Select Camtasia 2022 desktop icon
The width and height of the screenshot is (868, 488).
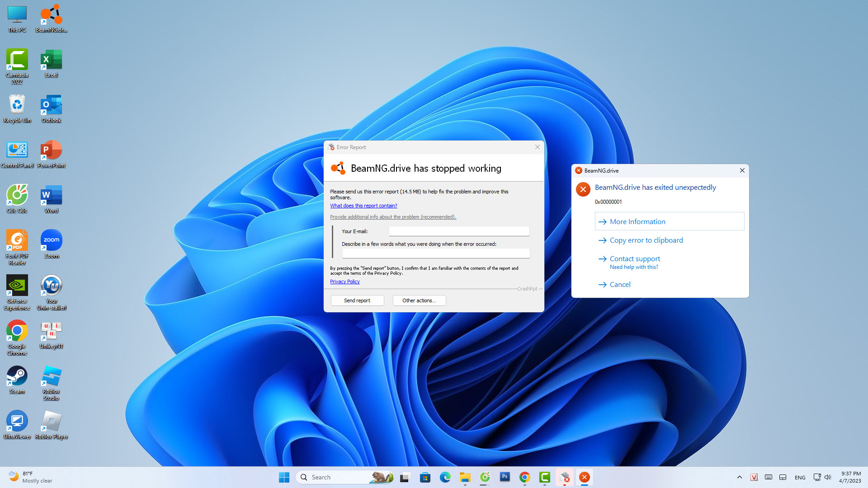pyautogui.click(x=17, y=66)
